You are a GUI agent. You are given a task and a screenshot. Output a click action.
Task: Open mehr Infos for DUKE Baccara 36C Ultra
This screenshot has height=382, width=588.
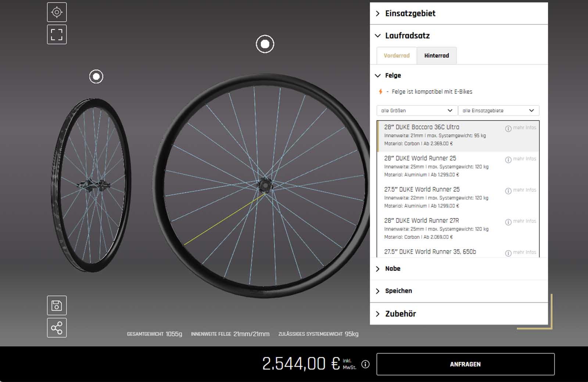(x=521, y=128)
